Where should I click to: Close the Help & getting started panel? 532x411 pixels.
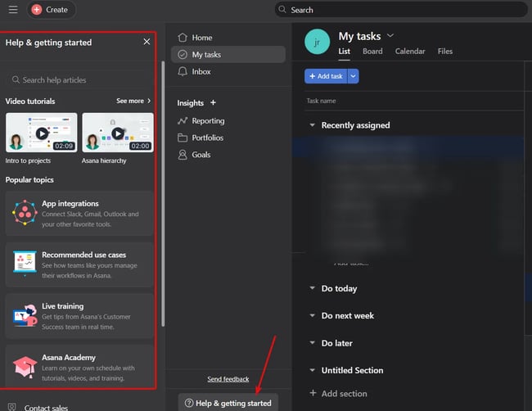pos(147,42)
